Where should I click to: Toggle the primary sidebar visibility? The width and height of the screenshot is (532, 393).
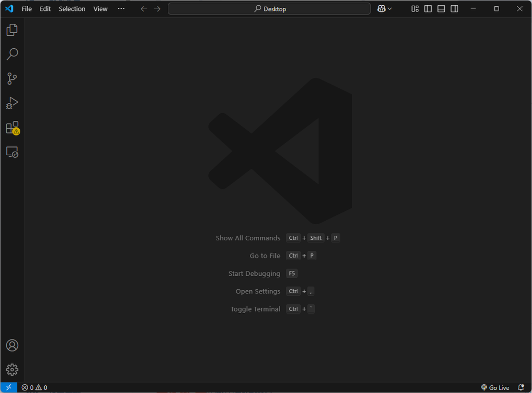pyautogui.click(x=428, y=8)
